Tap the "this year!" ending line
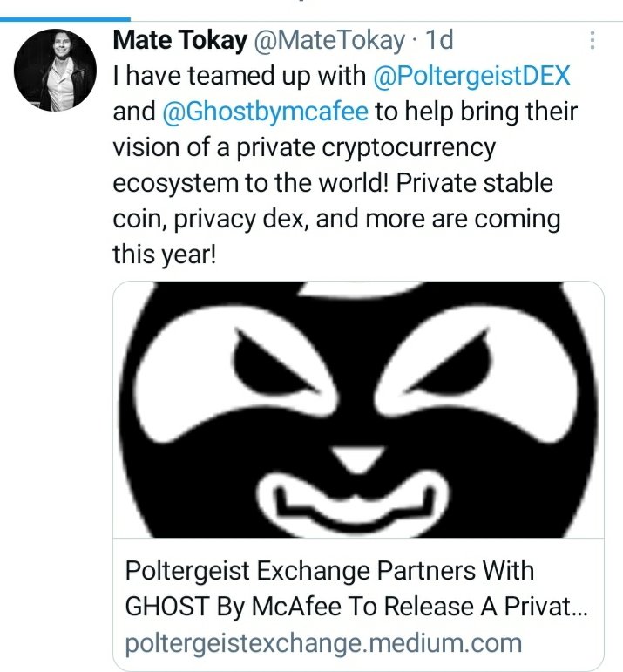 tap(165, 255)
